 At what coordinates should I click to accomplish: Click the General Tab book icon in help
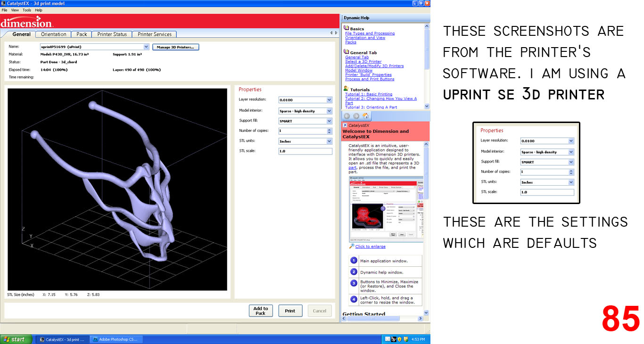pyautogui.click(x=347, y=52)
